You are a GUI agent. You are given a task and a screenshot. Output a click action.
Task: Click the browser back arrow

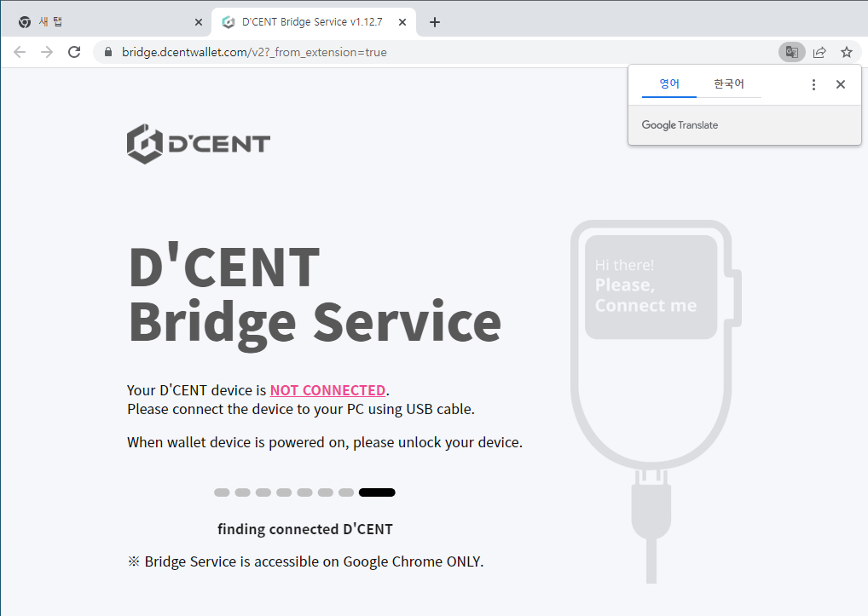coord(20,52)
